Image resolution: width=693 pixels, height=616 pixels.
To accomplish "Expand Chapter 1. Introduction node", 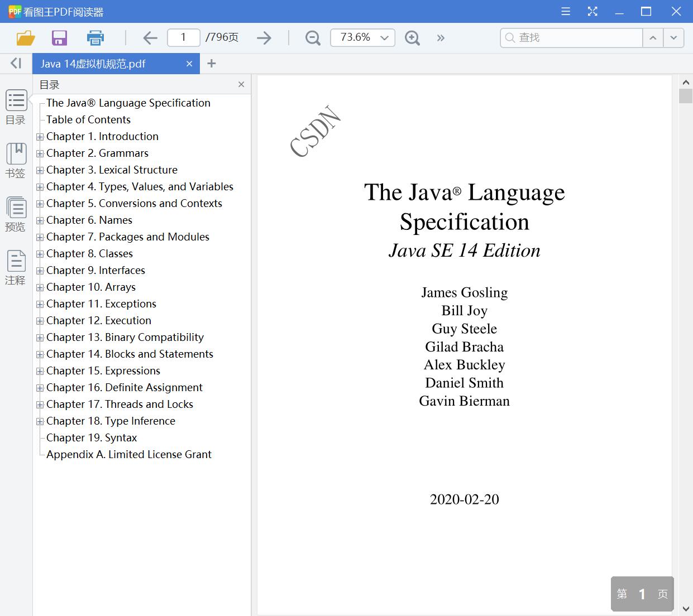I will pyautogui.click(x=40, y=137).
